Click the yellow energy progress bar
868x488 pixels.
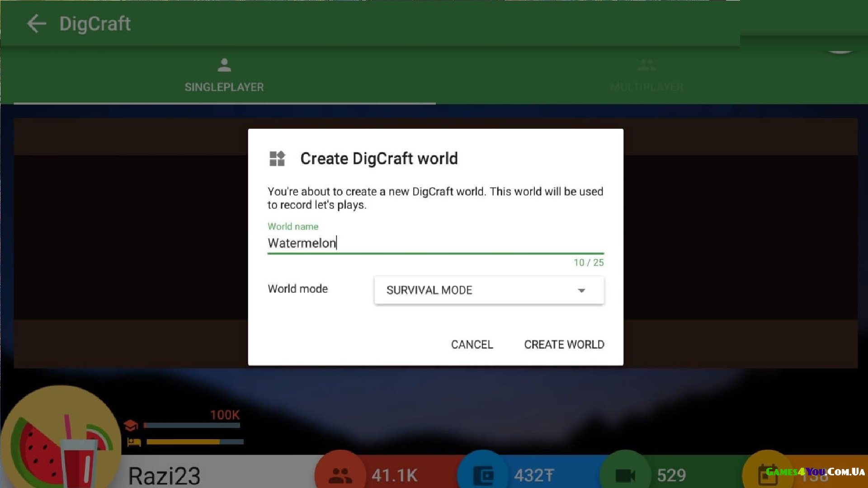pos(194,442)
